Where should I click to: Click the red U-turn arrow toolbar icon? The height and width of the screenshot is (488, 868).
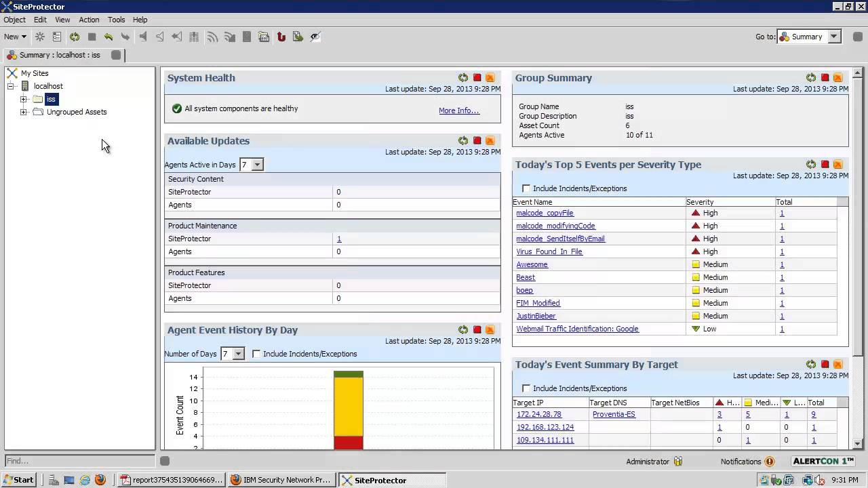click(281, 37)
